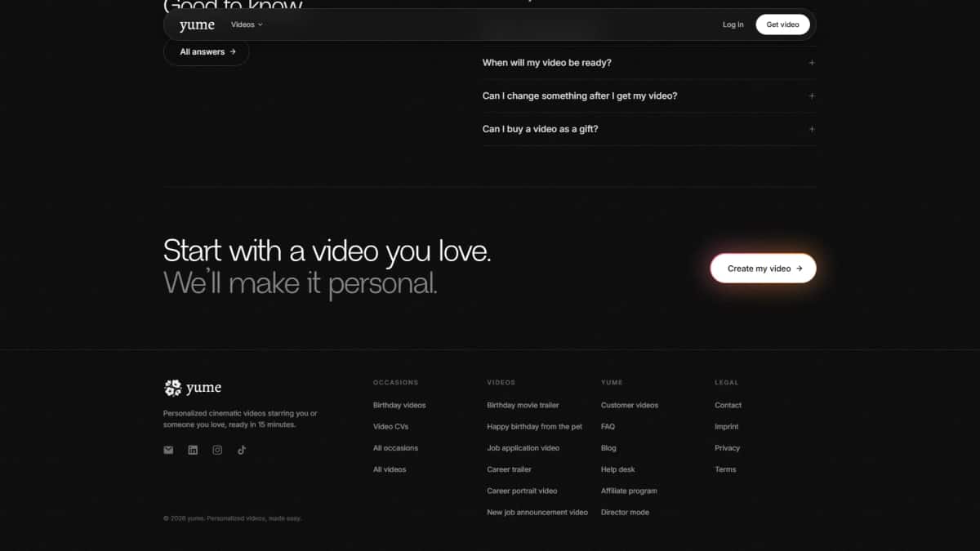Open Affiliate program footer link
Image resolution: width=980 pixels, height=551 pixels.
click(629, 491)
